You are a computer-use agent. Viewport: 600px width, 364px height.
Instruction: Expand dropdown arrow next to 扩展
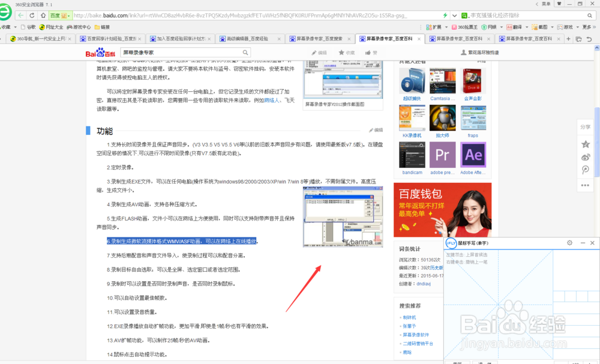(446, 27)
